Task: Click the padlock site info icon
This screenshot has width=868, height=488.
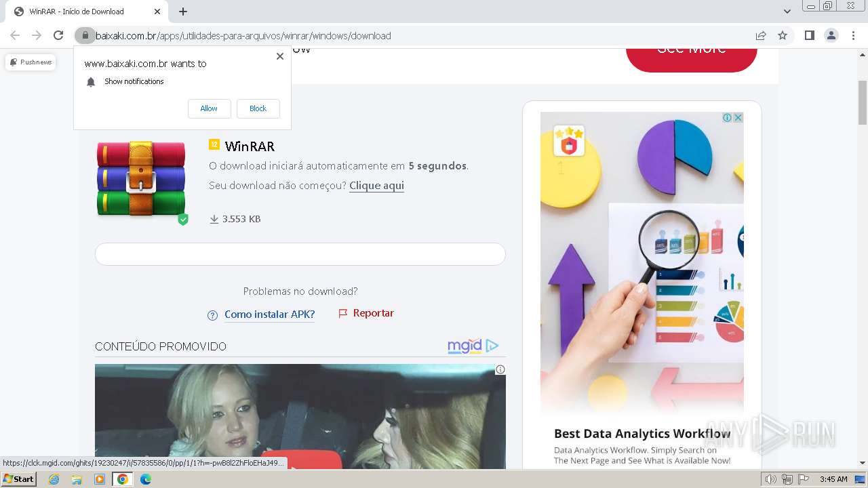Action: pos(85,35)
